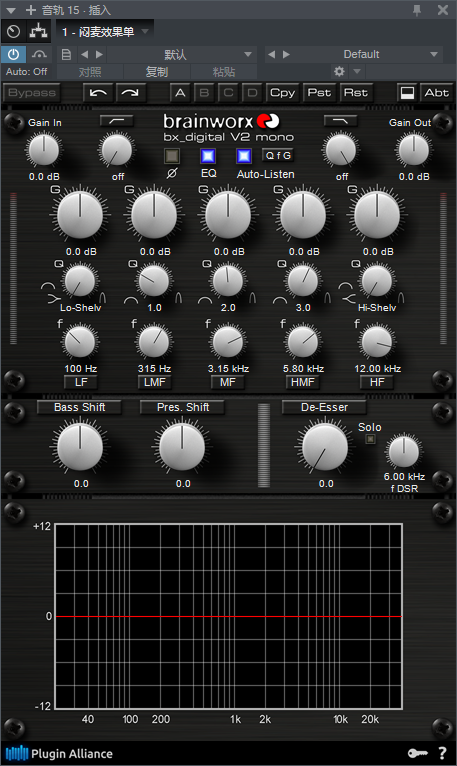The height and width of the screenshot is (766, 457).
Task: Click the brainworx logo
Action: [x=221, y=121]
